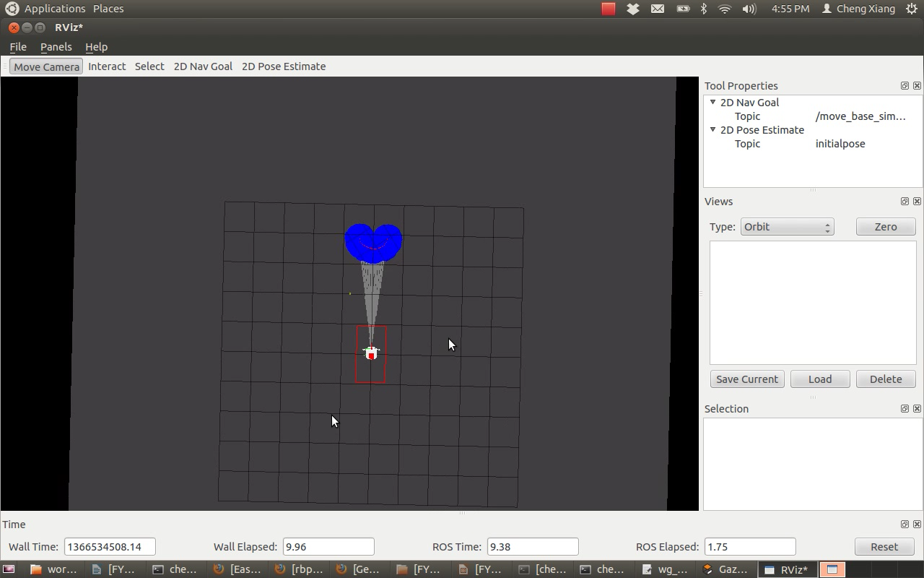Click the red recording indicator icon

tap(609, 9)
